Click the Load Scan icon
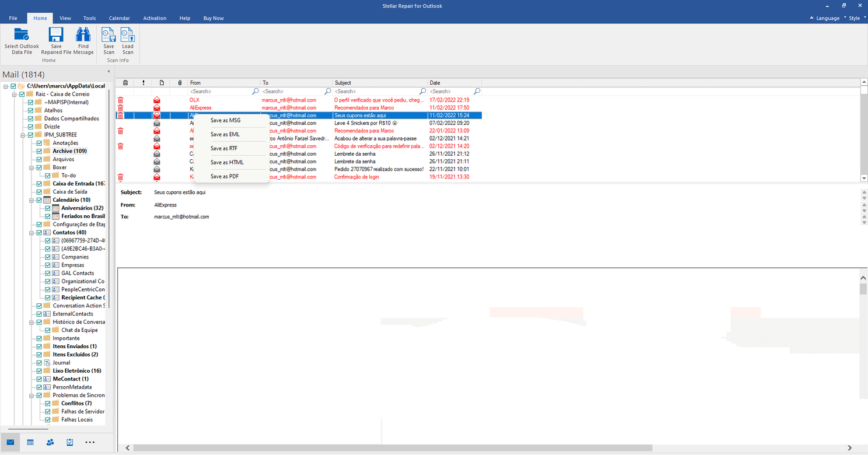 coord(127,34)
